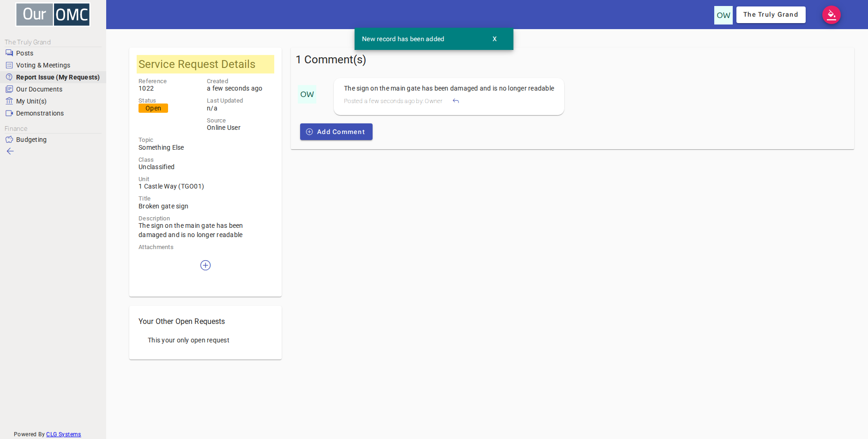Viewport: 868px width, 439px height.
Task: Dismiss the New record added notification
Action: click(x=494, y=39)
